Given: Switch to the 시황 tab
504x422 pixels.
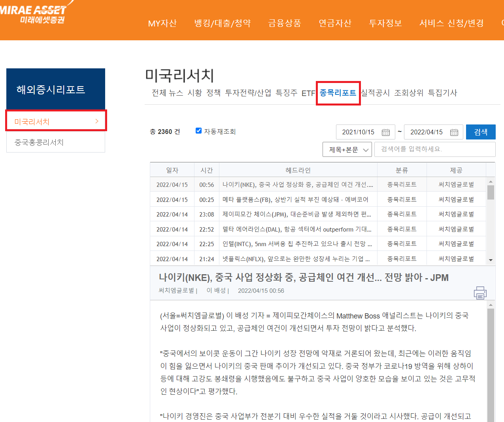Looking at the screenshot, I should point(195,93).
